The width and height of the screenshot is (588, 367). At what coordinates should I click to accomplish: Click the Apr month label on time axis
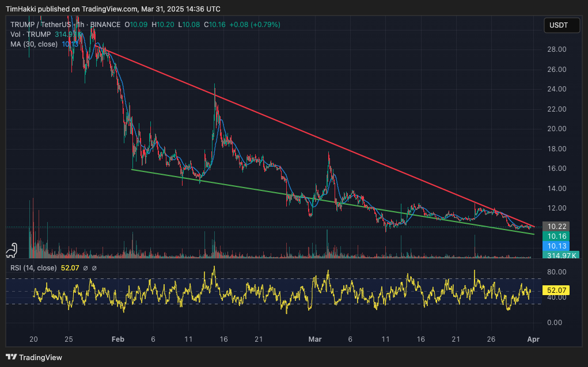click(533, 339)
